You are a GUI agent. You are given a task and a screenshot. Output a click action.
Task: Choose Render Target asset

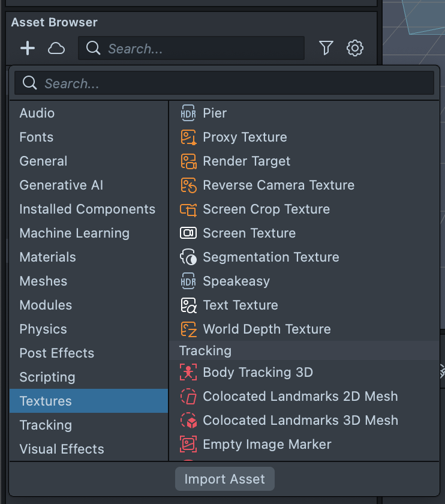click(246, 161)
